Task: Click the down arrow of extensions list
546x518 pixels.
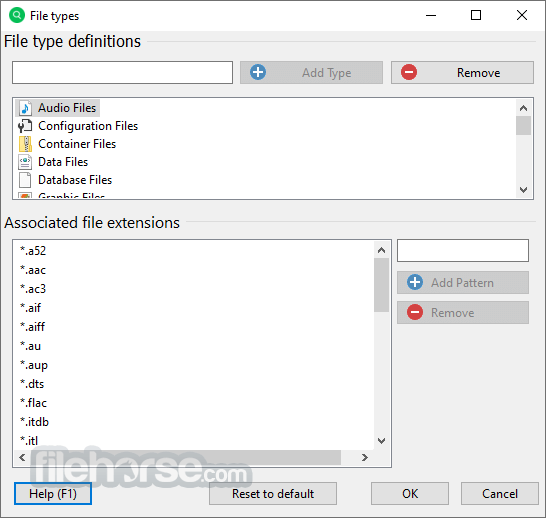Action: tap(382, 441)
